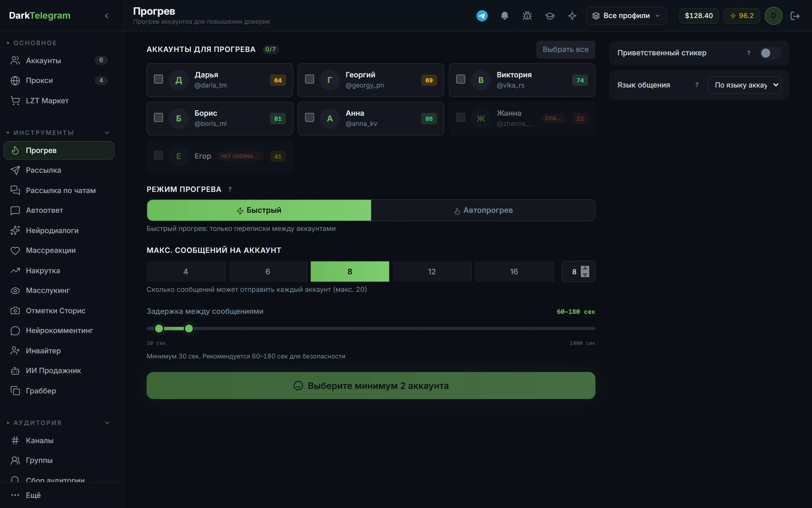Click the heart Массреакции icon

click(x=15, y=251)
